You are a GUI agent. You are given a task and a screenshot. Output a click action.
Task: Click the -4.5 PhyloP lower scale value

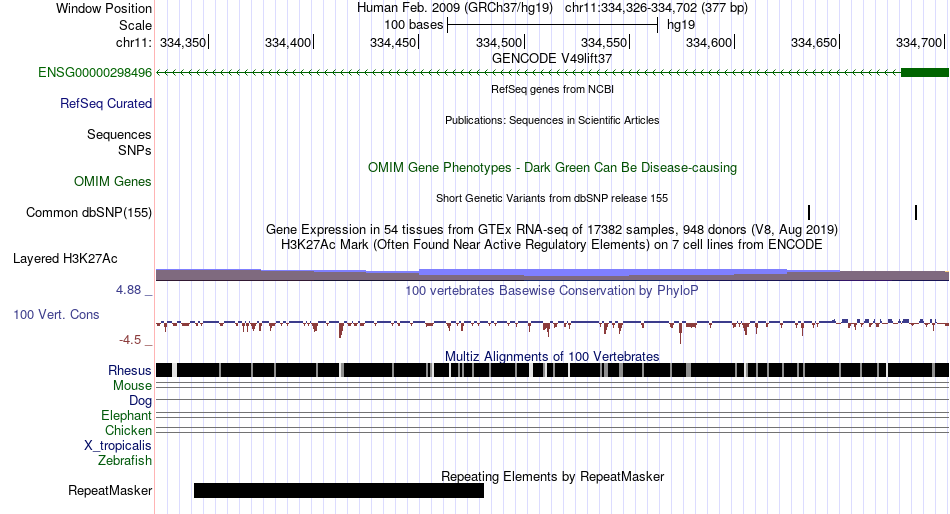click(130, 340)
